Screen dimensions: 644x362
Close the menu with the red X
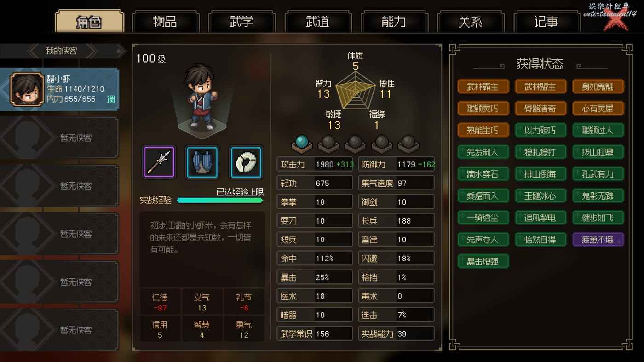[x=616, y=21]
